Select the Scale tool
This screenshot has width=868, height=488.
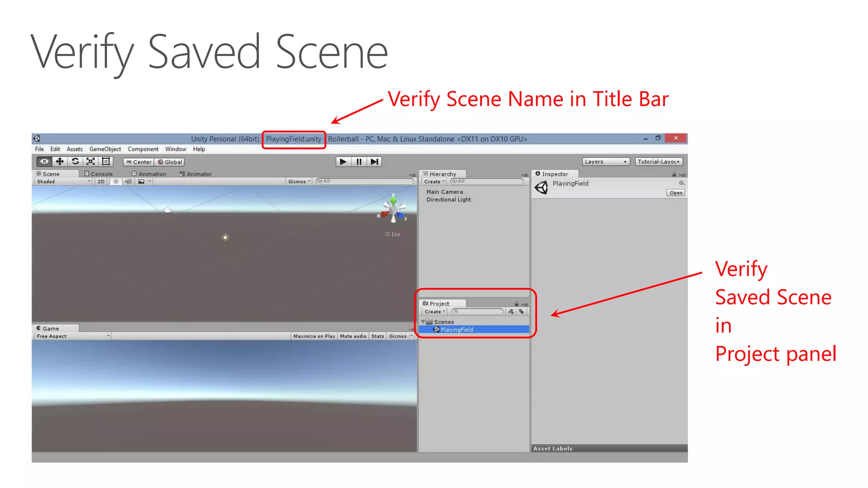point(90,161)
